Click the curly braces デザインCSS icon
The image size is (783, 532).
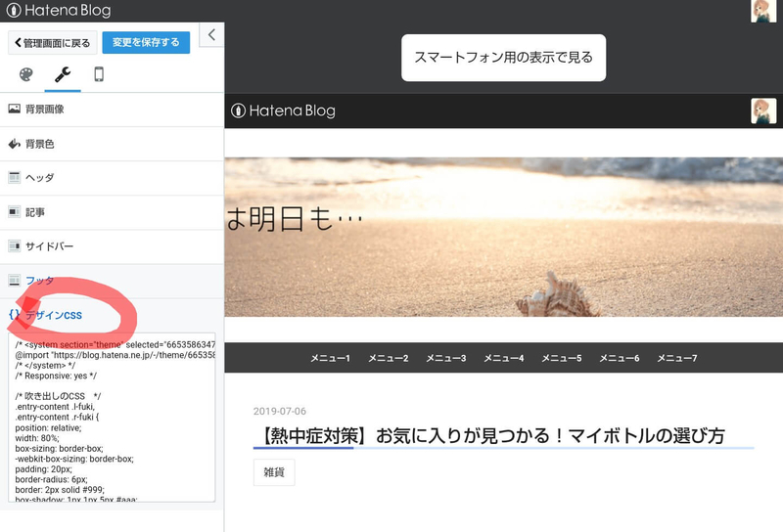point(15,315)
